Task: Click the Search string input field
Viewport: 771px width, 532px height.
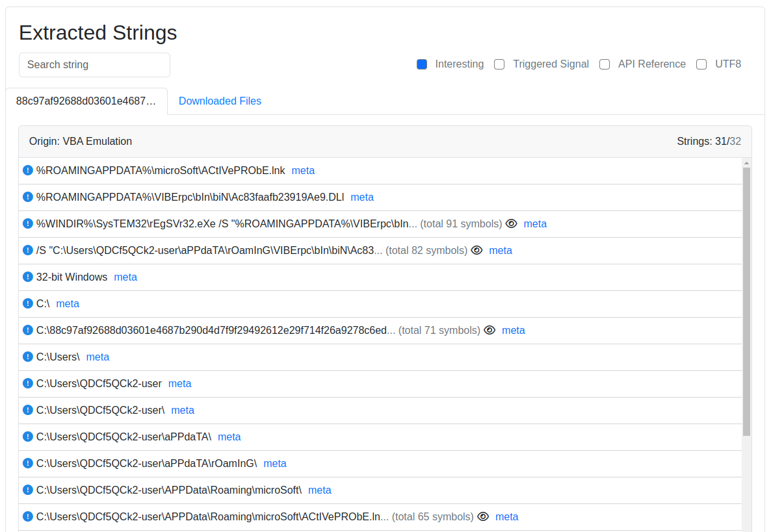Action: pos(94,65)
